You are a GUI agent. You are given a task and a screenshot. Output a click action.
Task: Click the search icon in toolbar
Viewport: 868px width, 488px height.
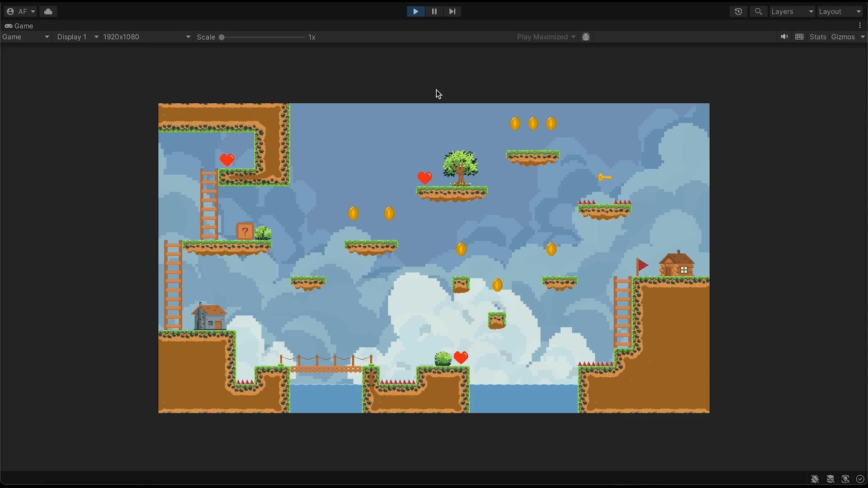(x=758, y=11)
